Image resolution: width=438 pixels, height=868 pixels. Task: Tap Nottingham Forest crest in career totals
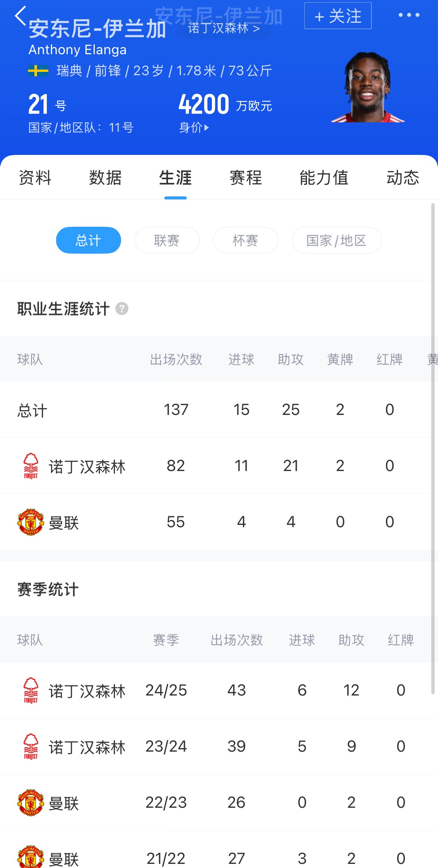(x=31, y=466)
